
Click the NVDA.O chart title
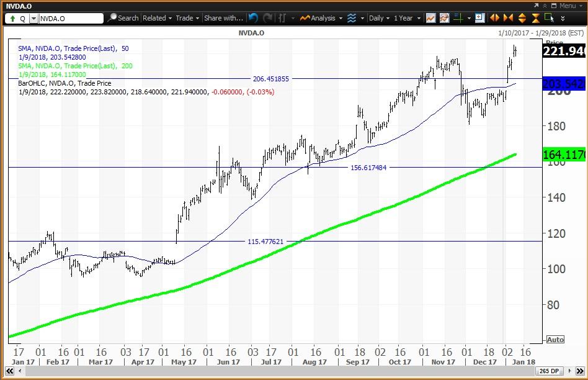[251, 33]
